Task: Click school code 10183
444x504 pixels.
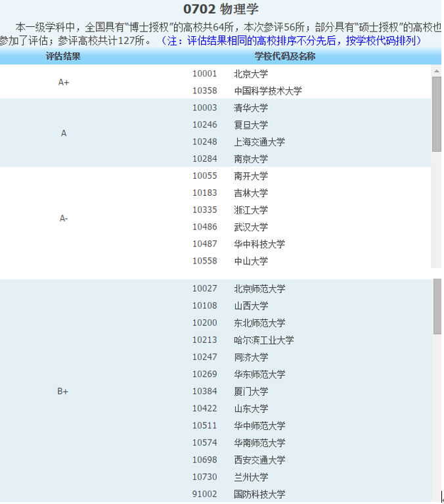Action: pos(205,193)
